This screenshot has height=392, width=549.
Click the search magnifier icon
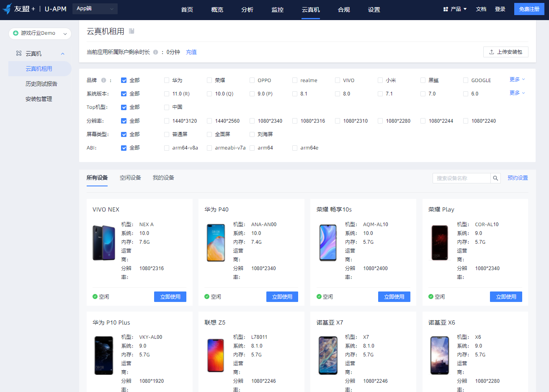[495, 178]
